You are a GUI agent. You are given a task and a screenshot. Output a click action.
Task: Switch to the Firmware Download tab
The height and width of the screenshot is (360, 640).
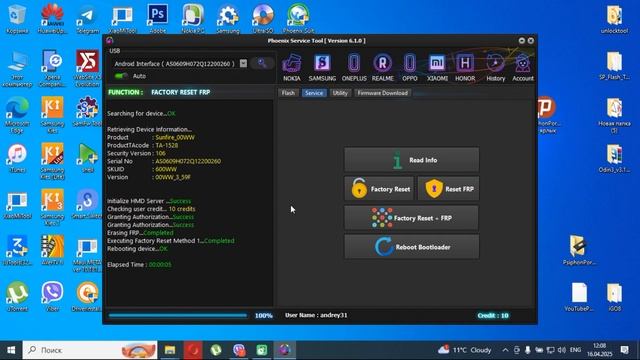click(x=382, y=93)
